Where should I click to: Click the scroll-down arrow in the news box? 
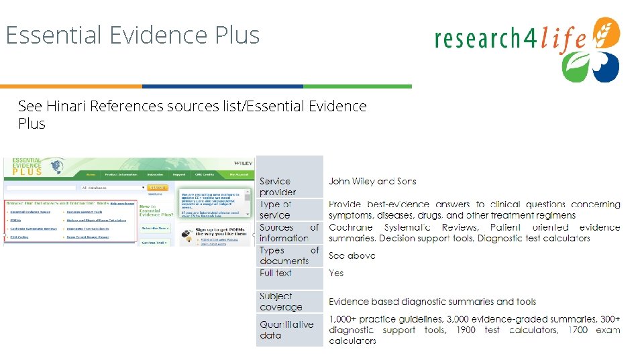pos(248,214)
